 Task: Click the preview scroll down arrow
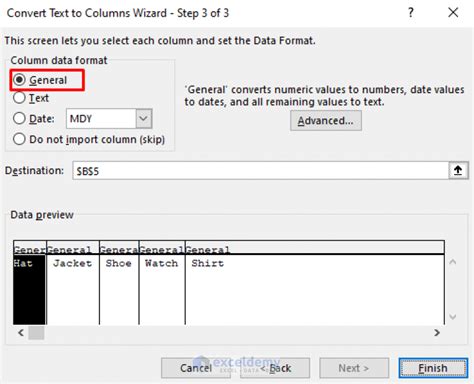(x=452, y=316)
